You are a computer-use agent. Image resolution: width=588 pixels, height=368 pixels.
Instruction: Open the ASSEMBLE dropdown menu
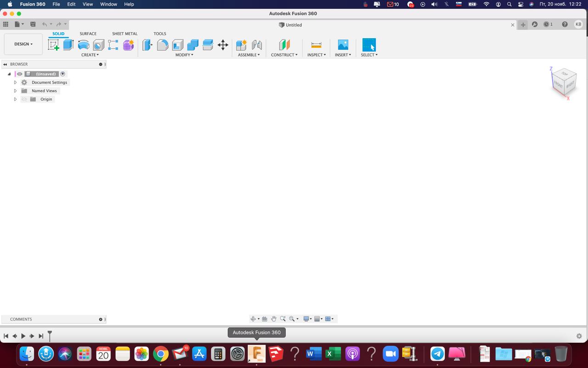(x=249, y=55)
